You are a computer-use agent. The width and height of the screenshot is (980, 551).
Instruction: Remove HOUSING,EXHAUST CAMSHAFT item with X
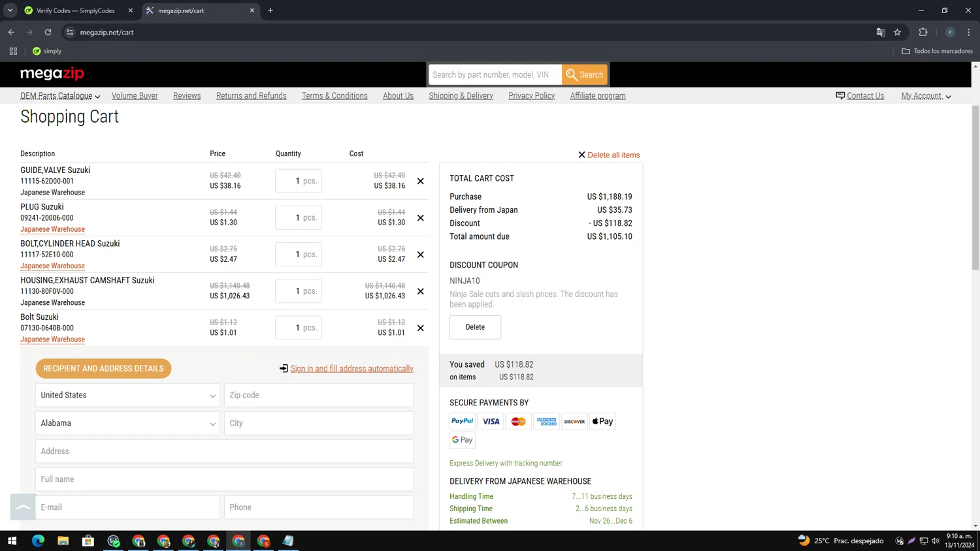421,291
